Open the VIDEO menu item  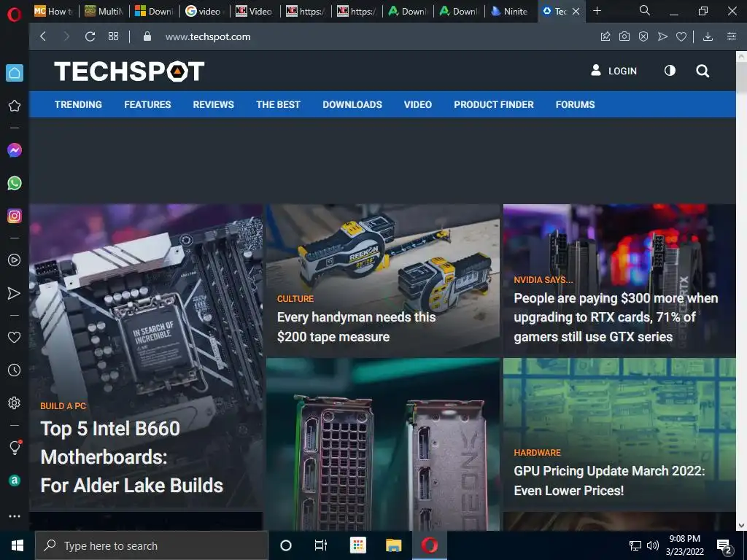(x=418, y=105)
